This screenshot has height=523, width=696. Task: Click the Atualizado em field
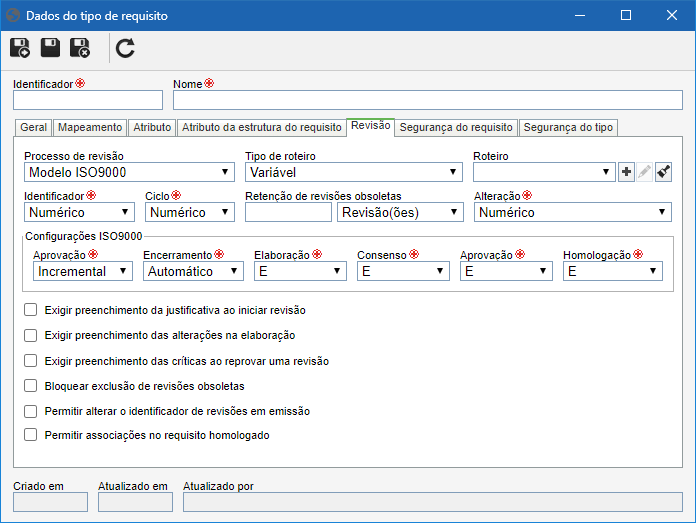click(135, 502)
